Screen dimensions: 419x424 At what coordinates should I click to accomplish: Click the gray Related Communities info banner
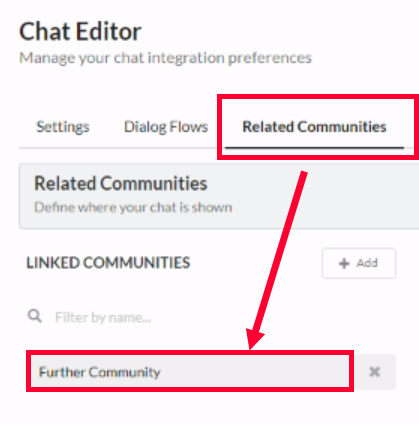pyautogui.click(x=219, y=196)
